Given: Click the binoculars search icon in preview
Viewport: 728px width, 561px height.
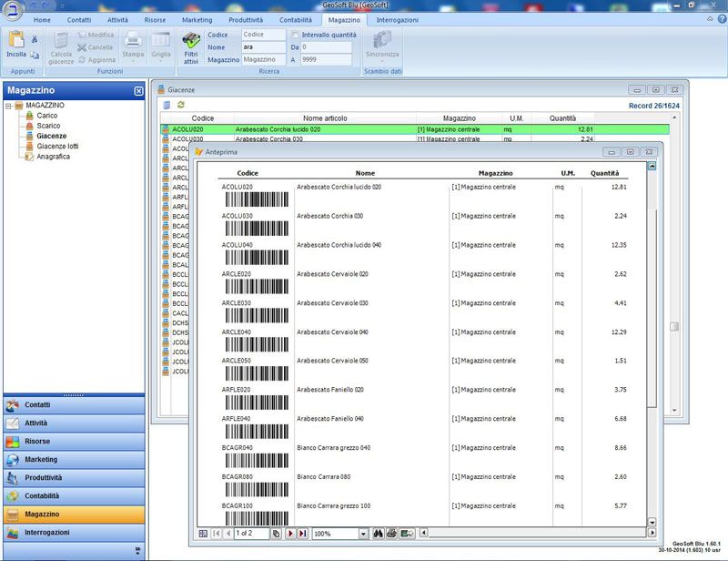Looking at the screenshot, I should [x=379, y=533].
